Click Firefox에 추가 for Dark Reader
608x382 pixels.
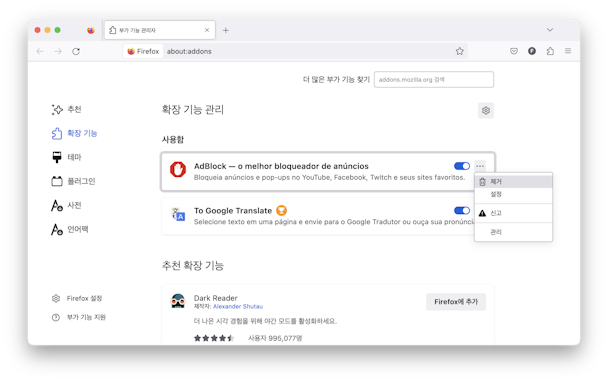pos(456,302)
